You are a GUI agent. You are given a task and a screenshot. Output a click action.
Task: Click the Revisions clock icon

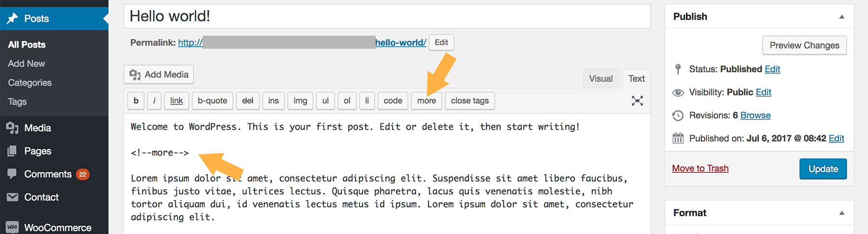click(678, 115)
